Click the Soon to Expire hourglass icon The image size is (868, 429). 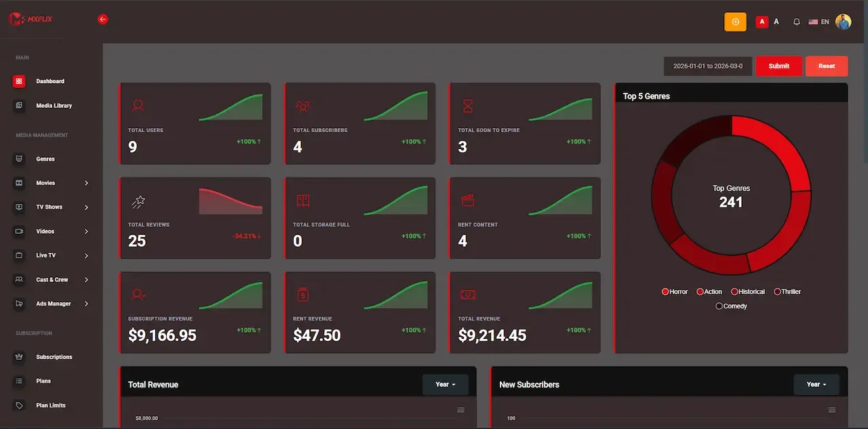point(468,106)
